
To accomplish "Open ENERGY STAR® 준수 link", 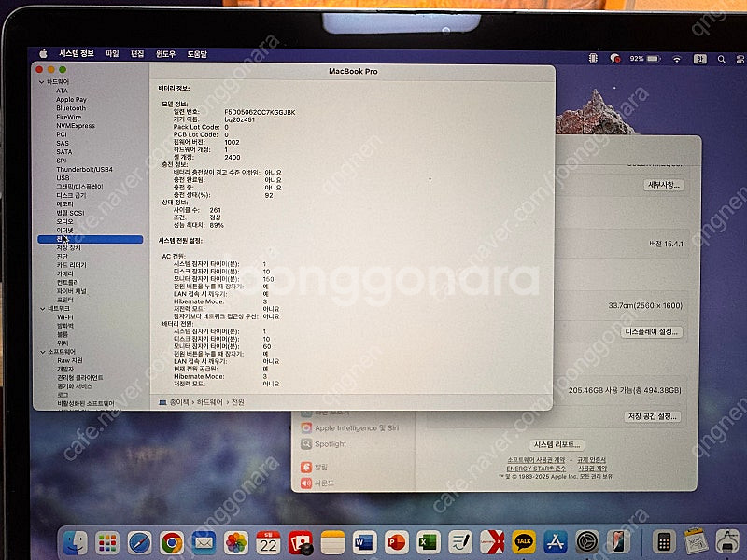I will click(536, 469).
